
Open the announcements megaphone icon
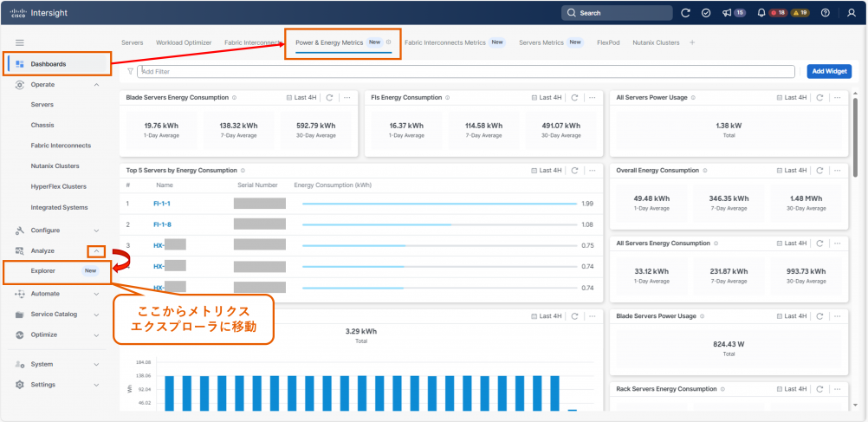727,13
